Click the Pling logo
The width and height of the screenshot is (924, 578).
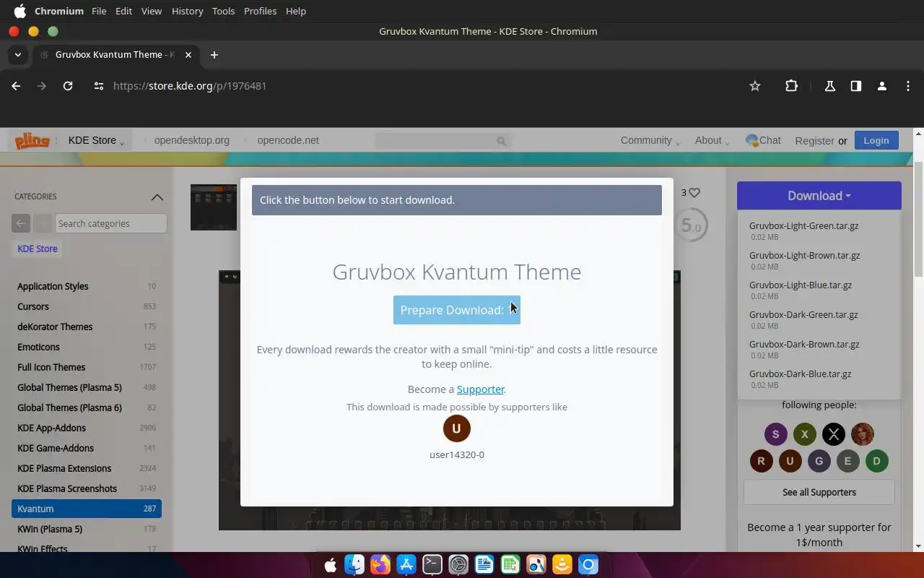click(32, 141)
